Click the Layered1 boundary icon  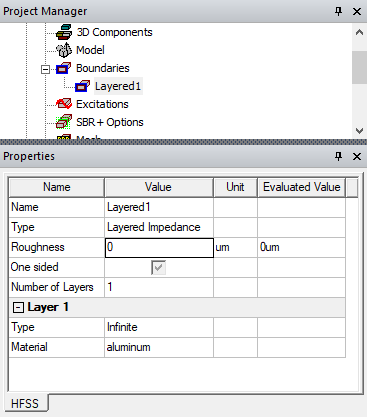pyautogui.click(x=82, y=86)
